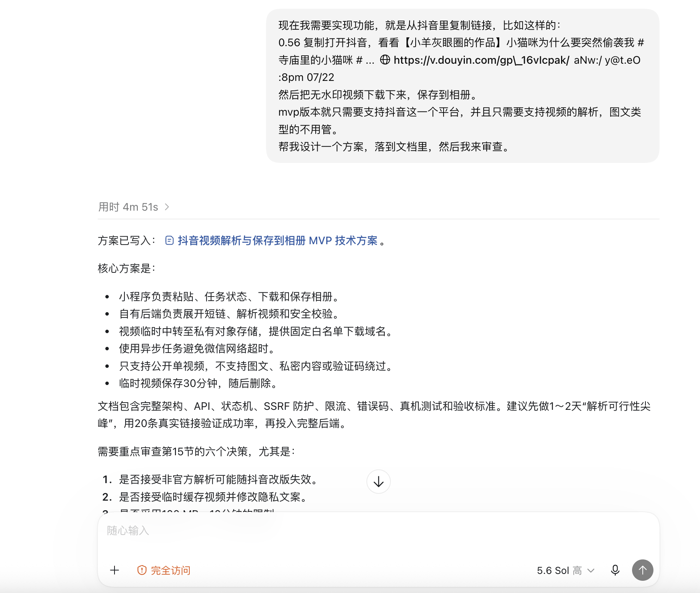Focus the 随心输入 message input field
The width and height of the screenshot is (700, 593).
click(378, 531)
